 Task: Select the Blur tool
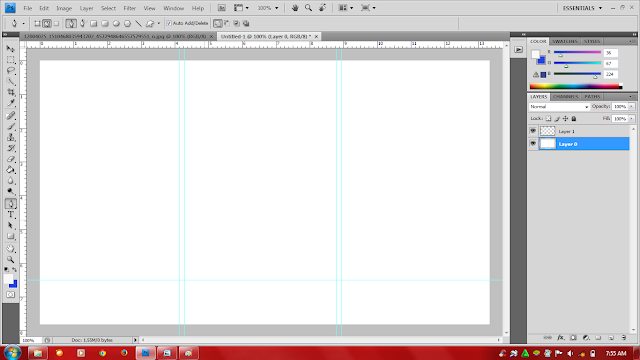(x=11, y=180)
